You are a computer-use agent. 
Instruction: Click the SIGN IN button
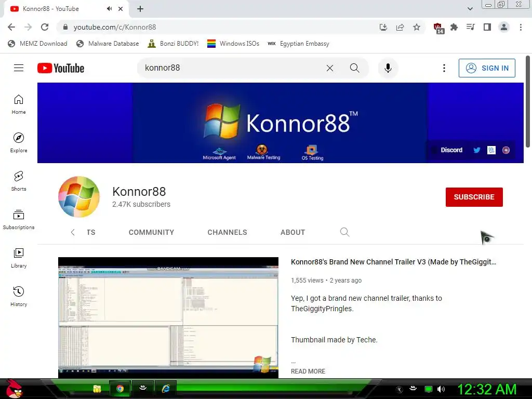pyautogui.click(x=487, y=68)
